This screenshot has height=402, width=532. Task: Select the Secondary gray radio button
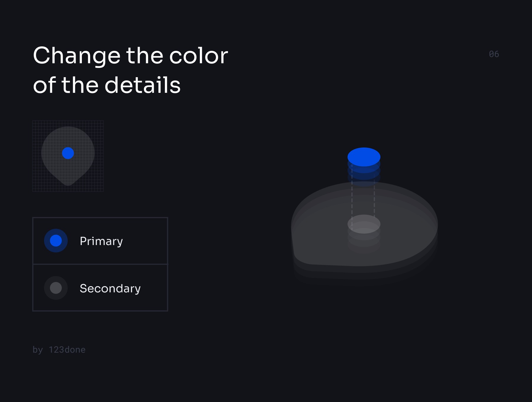[x=56, y=288]
